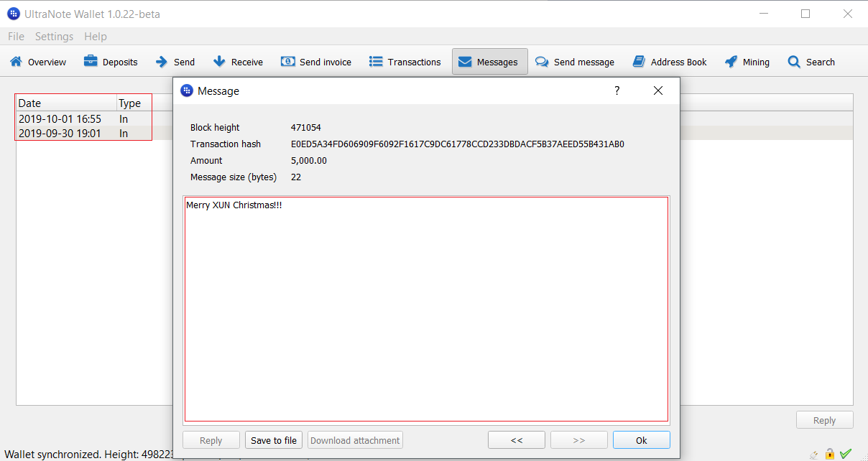Click the Block height label
This screenshot has width=868, height=461.
click(x=215, y=127)
